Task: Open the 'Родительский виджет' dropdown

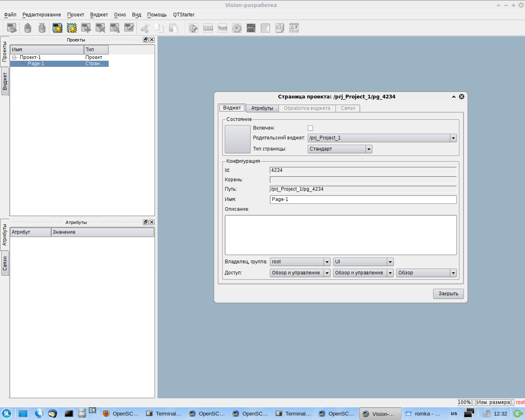Action: pyautogui.click(x=453, y=138)
